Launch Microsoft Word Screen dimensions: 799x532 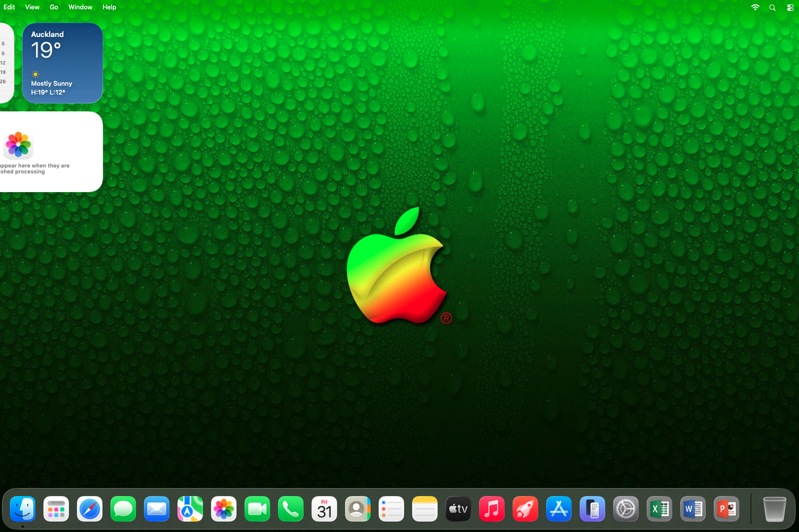pos(693,508)
